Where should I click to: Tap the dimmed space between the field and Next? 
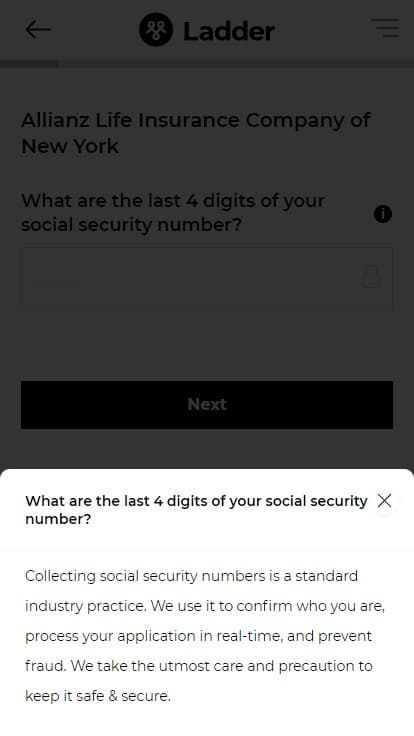pyautogui.click(x=207, y=345)
